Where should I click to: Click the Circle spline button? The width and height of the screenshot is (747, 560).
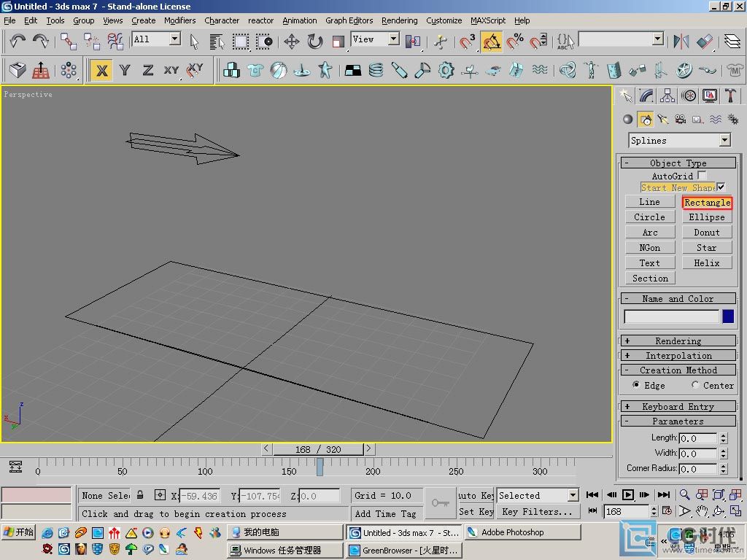[x=650, y=217]
